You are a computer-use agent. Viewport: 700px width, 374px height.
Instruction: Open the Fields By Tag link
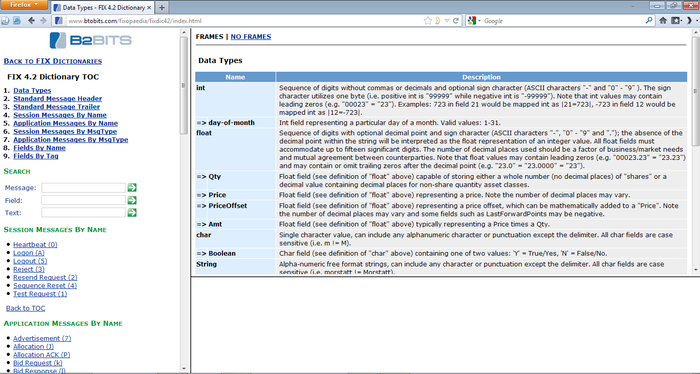(36, 156)
